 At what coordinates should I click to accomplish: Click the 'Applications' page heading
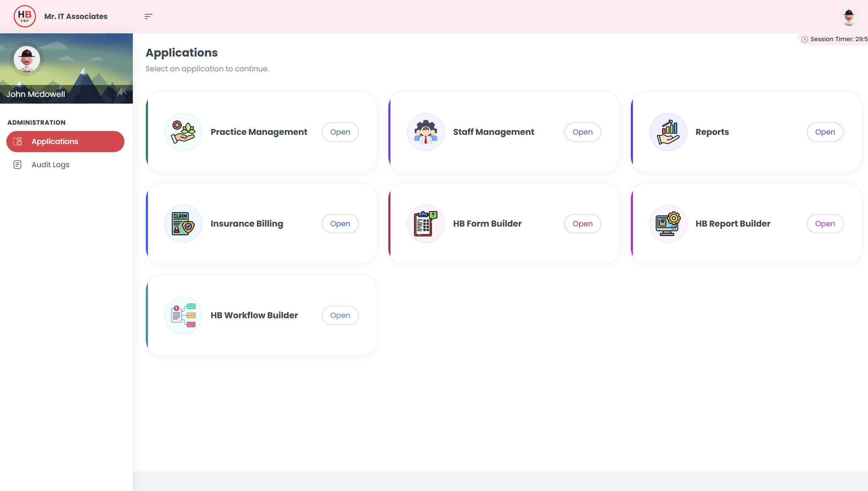[x=182, y=53]
